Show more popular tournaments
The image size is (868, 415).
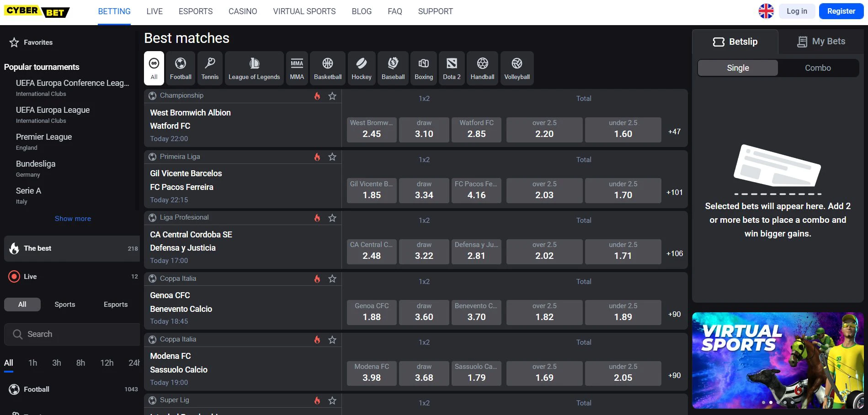pyautogui.click(x=73, y=219)
